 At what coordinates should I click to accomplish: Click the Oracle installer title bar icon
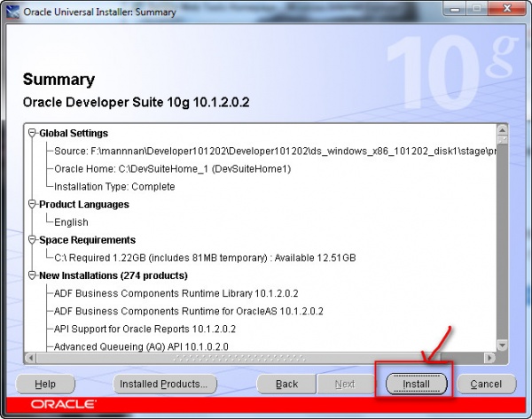[x=12, y=12]
